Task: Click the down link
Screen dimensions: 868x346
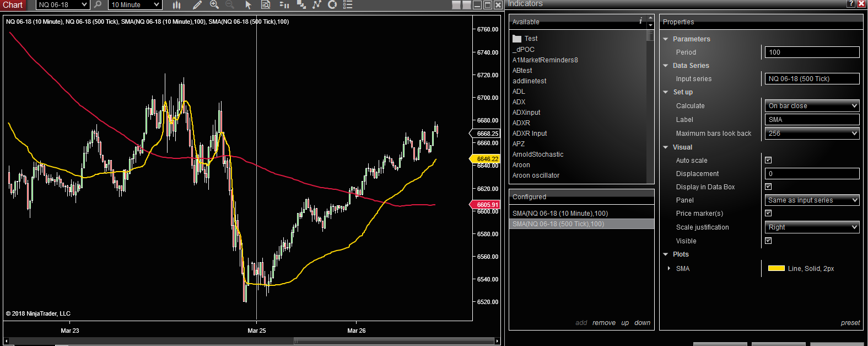Action: 643,323
